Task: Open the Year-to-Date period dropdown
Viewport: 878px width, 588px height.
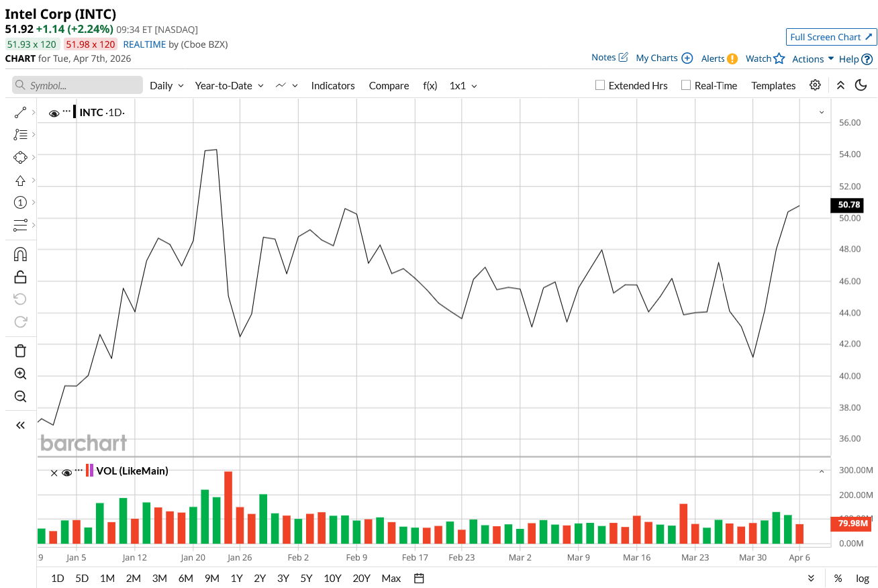Action: point(230,86)
